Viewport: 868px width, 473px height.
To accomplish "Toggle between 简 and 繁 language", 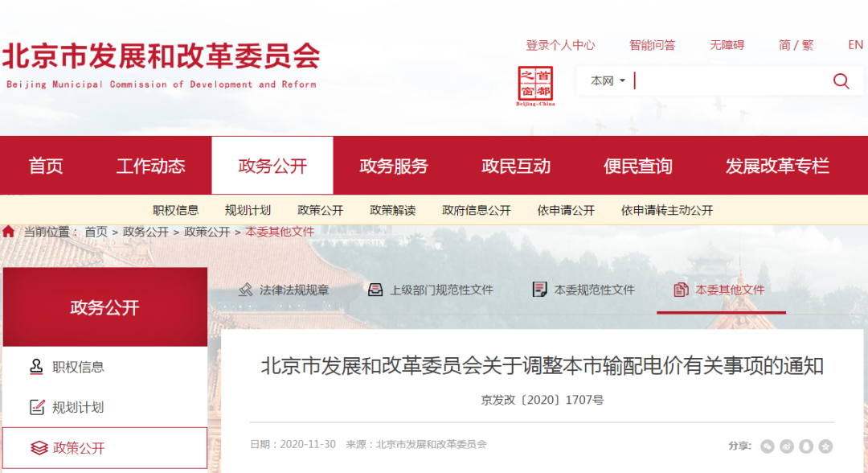I will coord(796,45).
